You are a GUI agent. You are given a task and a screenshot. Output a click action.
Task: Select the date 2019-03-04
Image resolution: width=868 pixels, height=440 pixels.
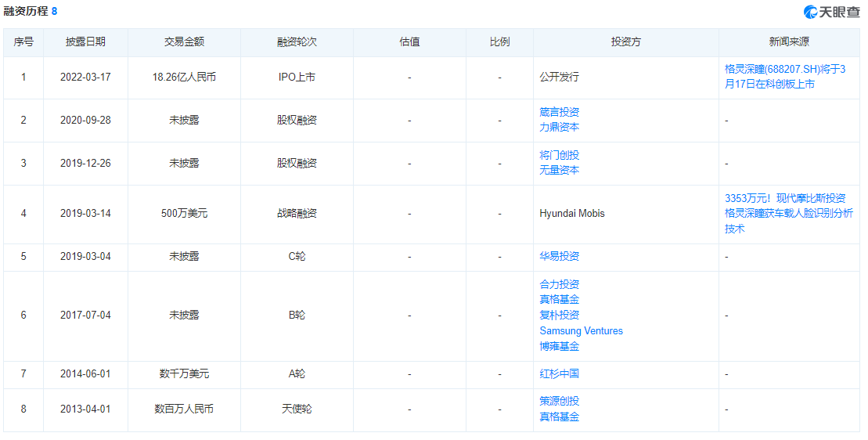click(85, 257)
